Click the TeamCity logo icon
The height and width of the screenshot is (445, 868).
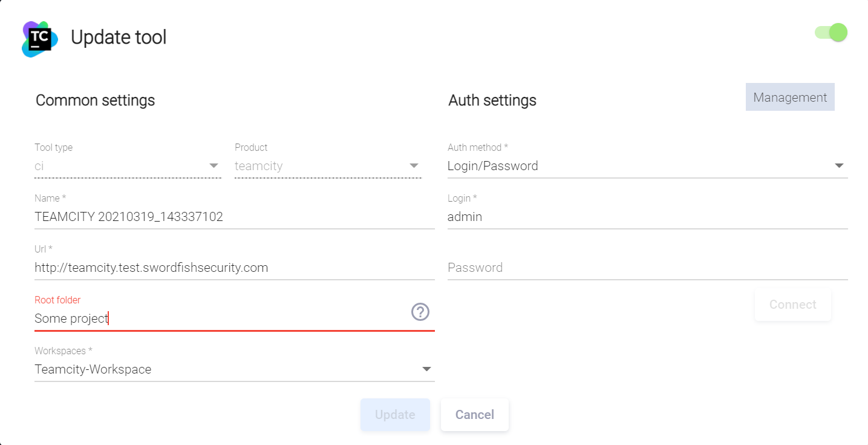pos(40,39)
